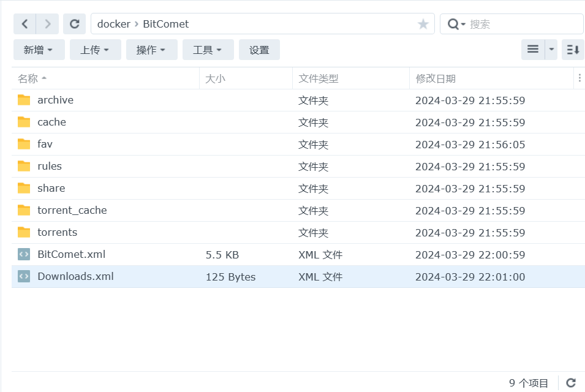Select the BitComet.xml file name
This screenshot has width=585, height=392.
click(71, 254)
